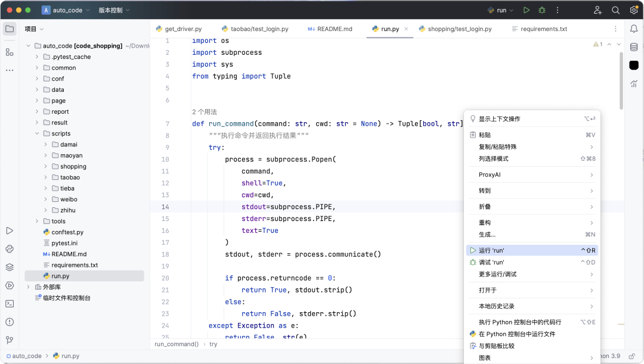Click the warning indicator showing 1 problem
The image size is (644, 364).
(597, 44)
